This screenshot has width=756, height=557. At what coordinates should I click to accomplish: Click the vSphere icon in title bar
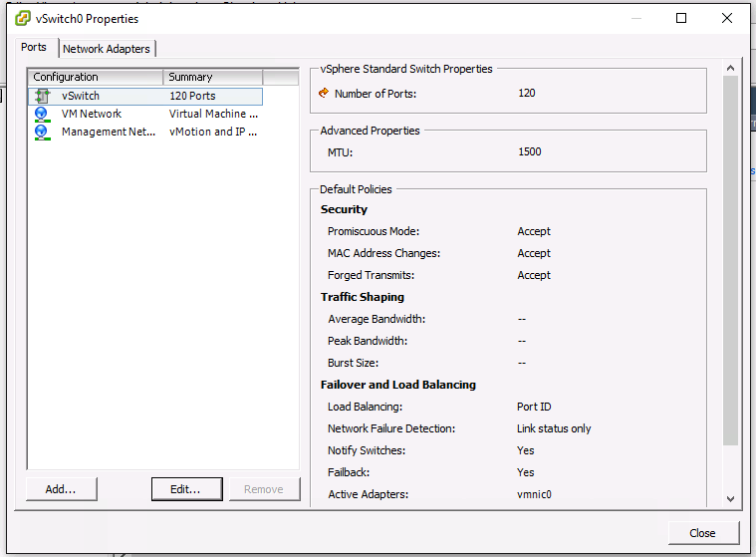coord(23,18)
